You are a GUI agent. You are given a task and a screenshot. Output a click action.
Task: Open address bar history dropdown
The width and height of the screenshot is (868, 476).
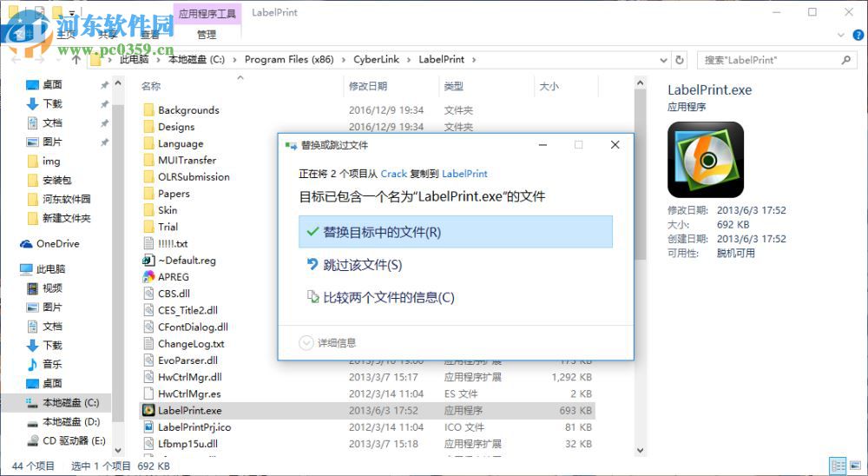tap(663, 60)
